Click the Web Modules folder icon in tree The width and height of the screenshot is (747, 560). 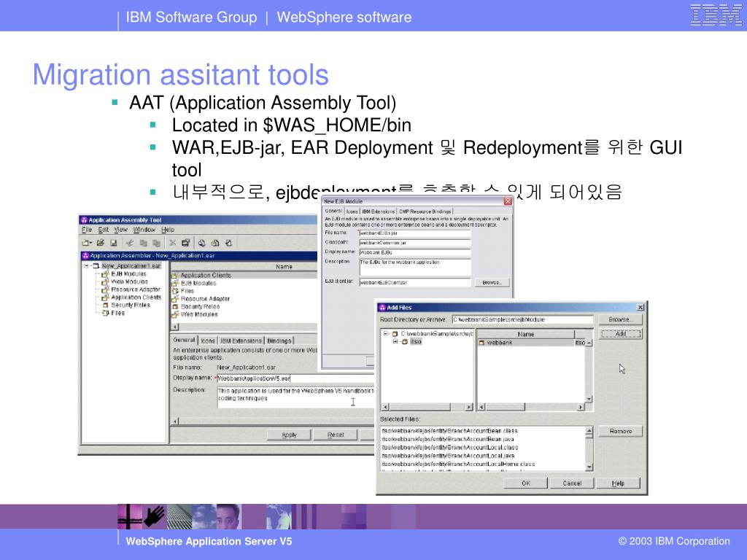tap(105, 281)
